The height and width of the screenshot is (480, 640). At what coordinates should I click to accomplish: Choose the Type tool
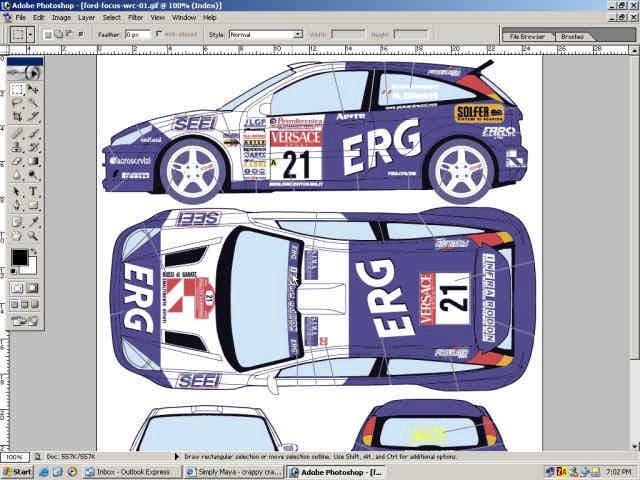(x=33, y=191)
